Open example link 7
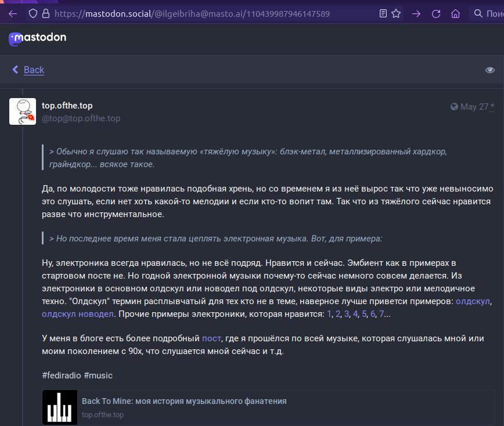 [381, 314]
